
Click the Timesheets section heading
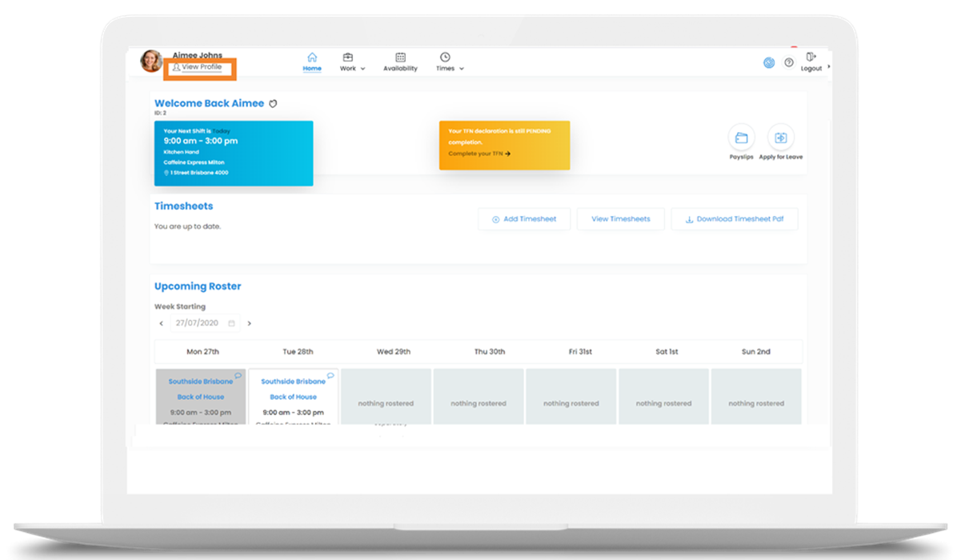point(184,206)
